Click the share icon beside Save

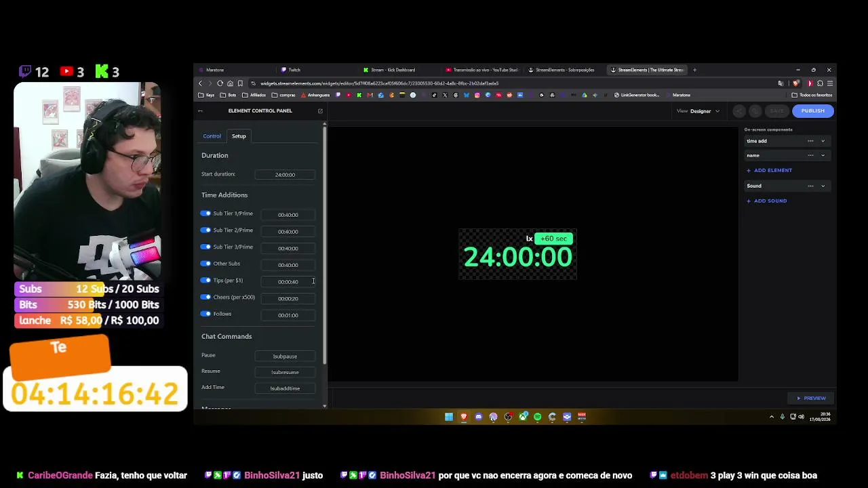(x=739, y=111)
